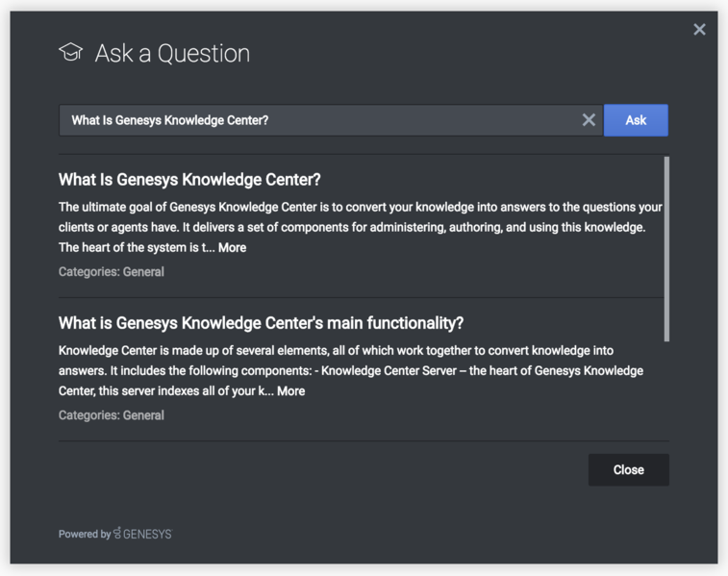Click the 'Ask a Question' heading
Screen dimensions: 728x576
pyautogui.click(x=172, y=53)
